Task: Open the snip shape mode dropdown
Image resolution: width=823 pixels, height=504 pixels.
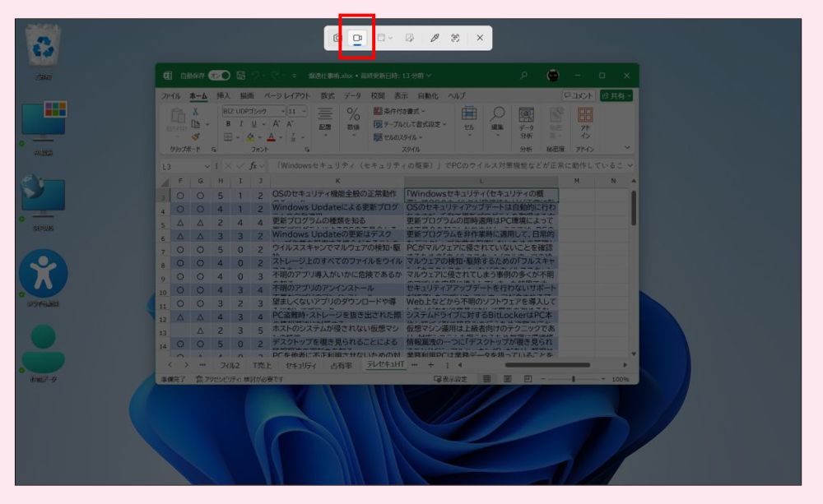Action: pos(384,38)
